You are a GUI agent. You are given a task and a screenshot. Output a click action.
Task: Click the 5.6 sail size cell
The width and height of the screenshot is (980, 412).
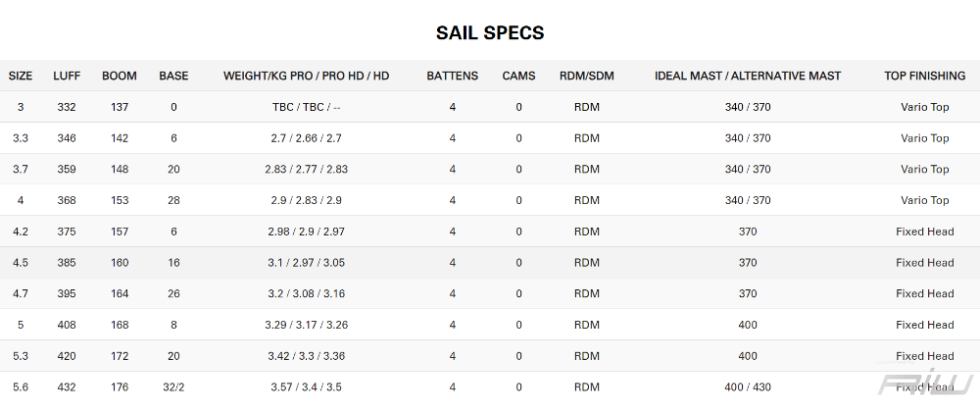tap(21, 387)
